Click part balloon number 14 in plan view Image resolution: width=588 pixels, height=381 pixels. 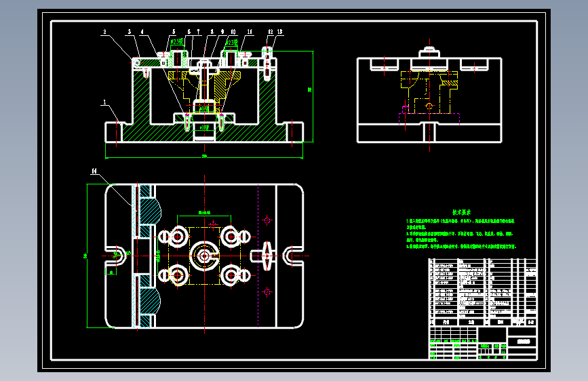click(94, 171)
